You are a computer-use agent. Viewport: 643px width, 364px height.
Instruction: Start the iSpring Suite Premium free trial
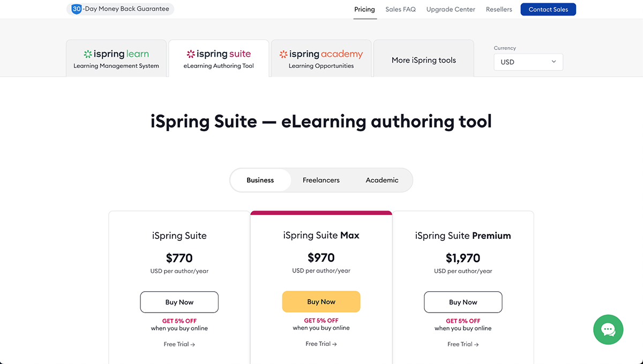pyautogui.click(x=463, y=344)
